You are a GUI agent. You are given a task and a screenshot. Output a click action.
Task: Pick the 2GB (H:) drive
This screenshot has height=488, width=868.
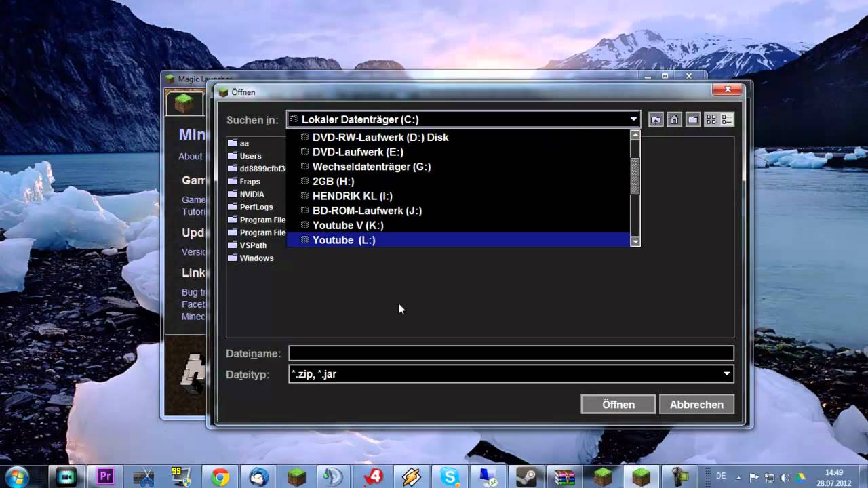[458, 181]
